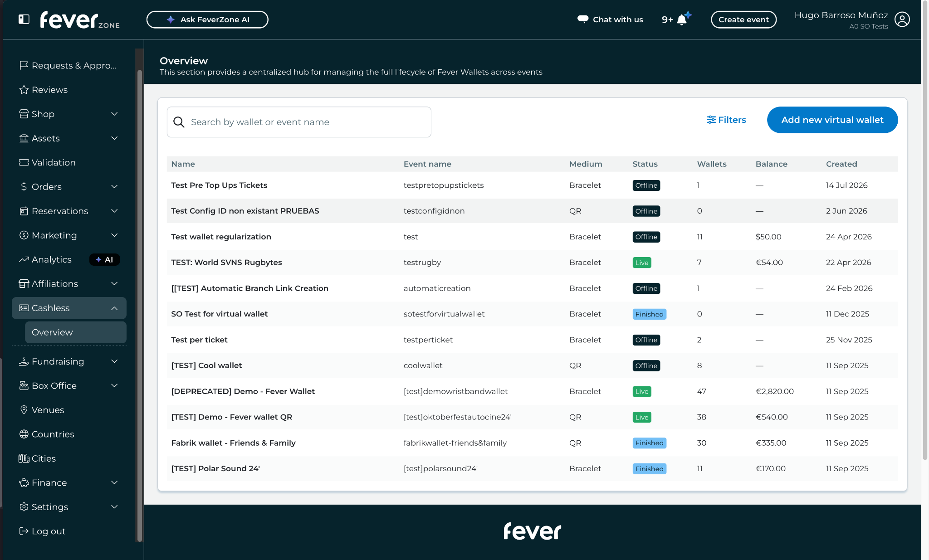
Task: Click the Settings gear icon
Action: coord(24,507)
